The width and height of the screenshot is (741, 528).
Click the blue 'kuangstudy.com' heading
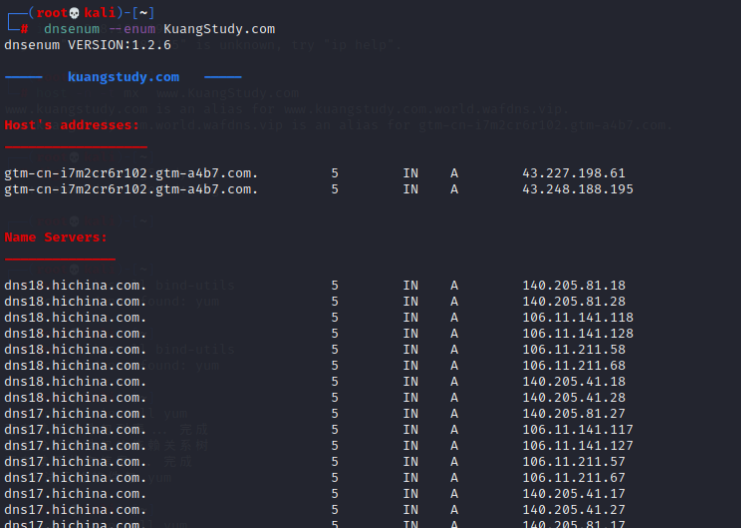pyautogui.click(x=123, y=77)
